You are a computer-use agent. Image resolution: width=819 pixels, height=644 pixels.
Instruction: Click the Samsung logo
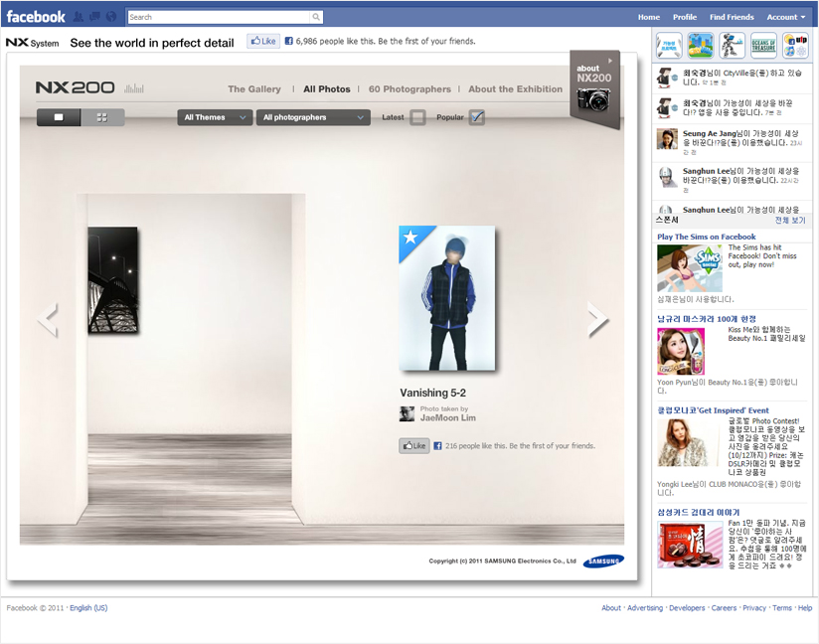click(603, 561)
